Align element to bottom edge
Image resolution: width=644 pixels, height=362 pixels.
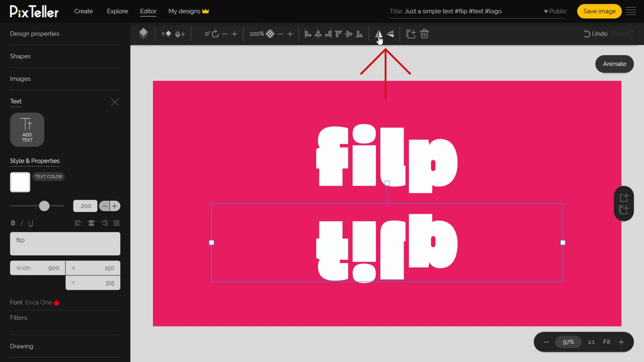pos(359,34)
